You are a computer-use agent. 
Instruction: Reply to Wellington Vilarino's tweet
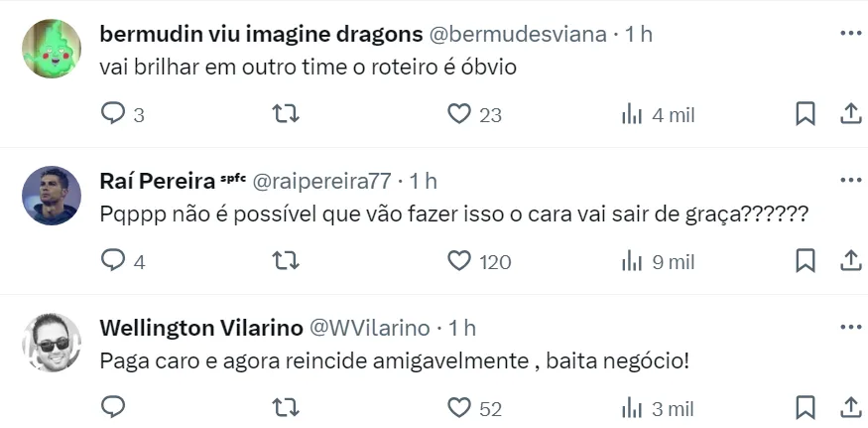point(114,407)
